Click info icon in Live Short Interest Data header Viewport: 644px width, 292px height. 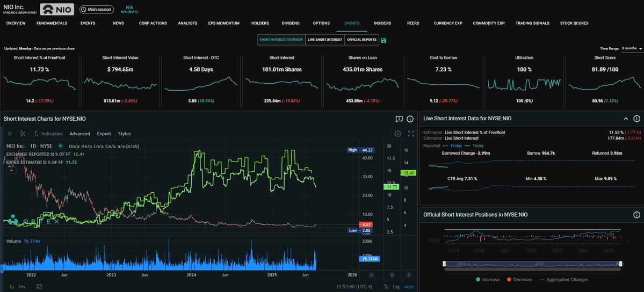click(x=636, y=119)
